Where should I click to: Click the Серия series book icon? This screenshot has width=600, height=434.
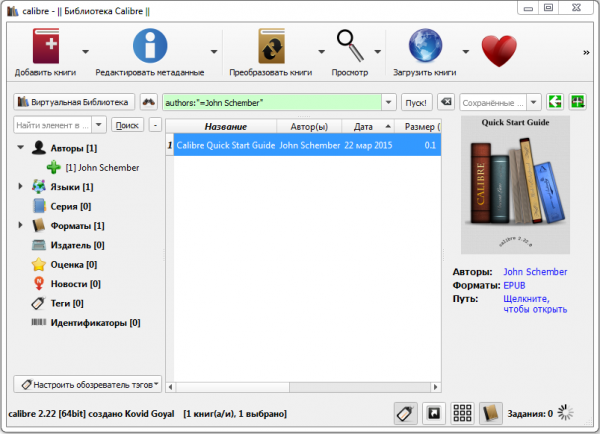pos(39,206)
